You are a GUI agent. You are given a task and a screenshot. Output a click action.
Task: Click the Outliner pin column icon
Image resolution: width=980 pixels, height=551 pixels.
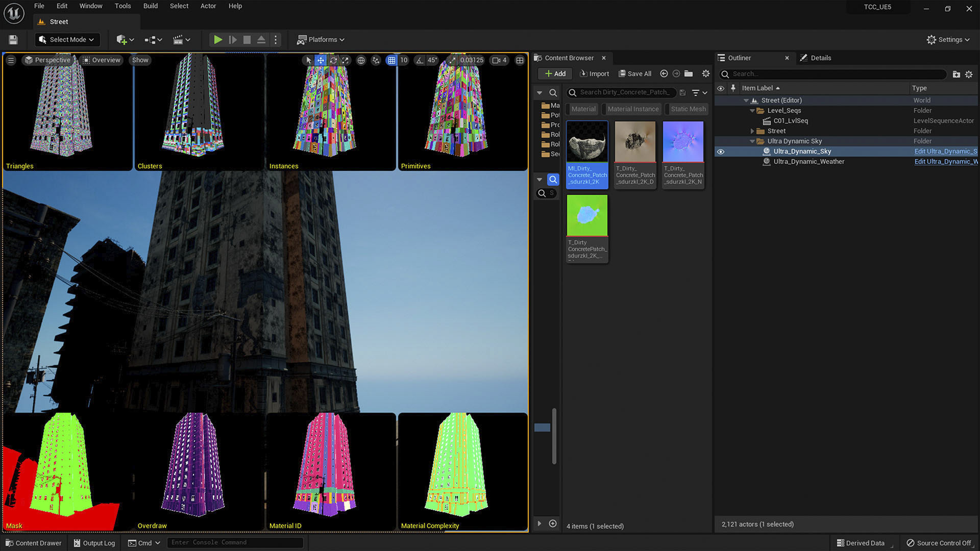(x=733, y=88)
